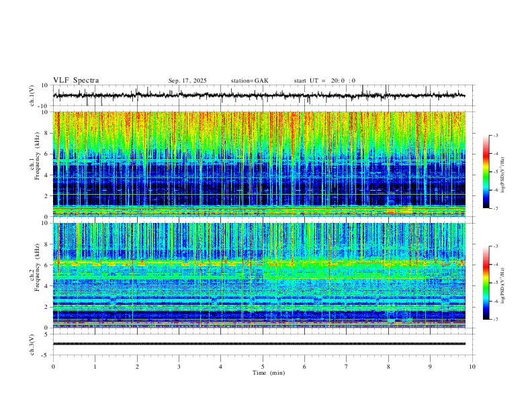Image resolution: width=532 pixels, height=411 pixels.
Task: Click the ch.1 spectrogram plot
Action: point(259,164)
